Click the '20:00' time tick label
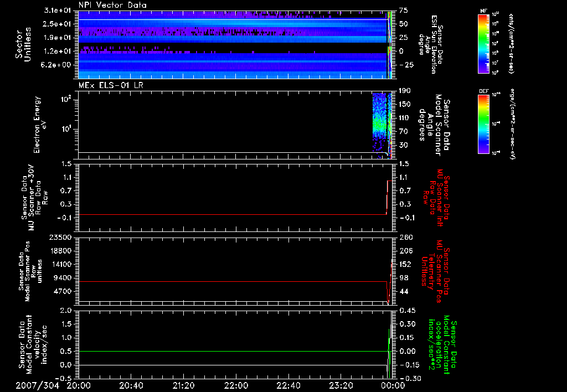567x392 pixels. tap(79, 385)
